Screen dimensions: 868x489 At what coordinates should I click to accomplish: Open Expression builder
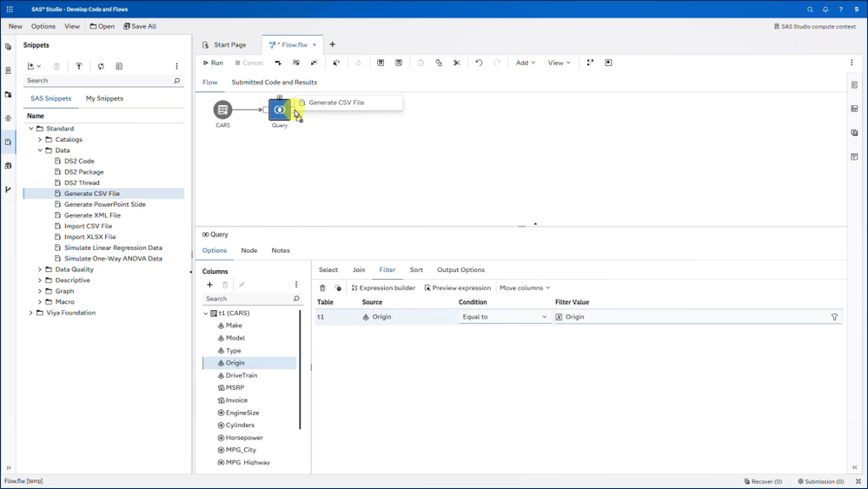tap(383, 287)
